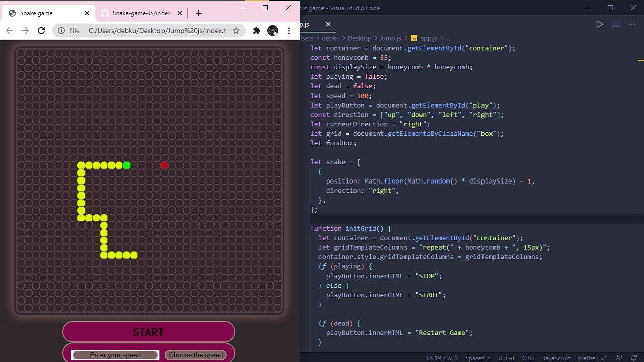The width and height of the screenshot is (644, 362).
Task: Click the Choose the speed button
Action: point(196,355)
